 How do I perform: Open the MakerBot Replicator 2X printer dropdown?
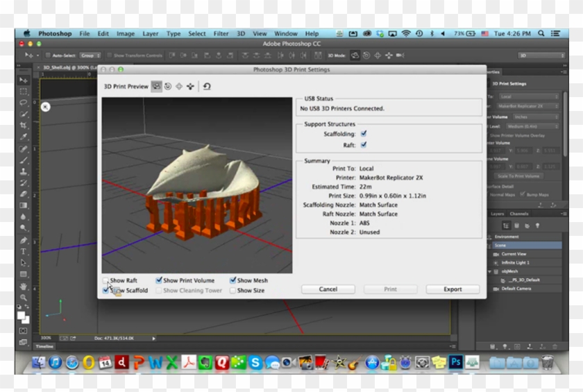click(529, 106)
